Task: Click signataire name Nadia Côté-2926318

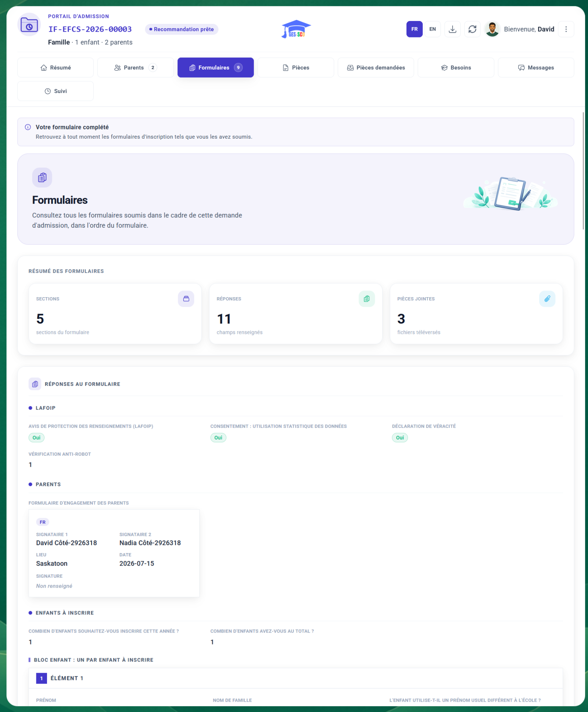Action: (150, 543)
